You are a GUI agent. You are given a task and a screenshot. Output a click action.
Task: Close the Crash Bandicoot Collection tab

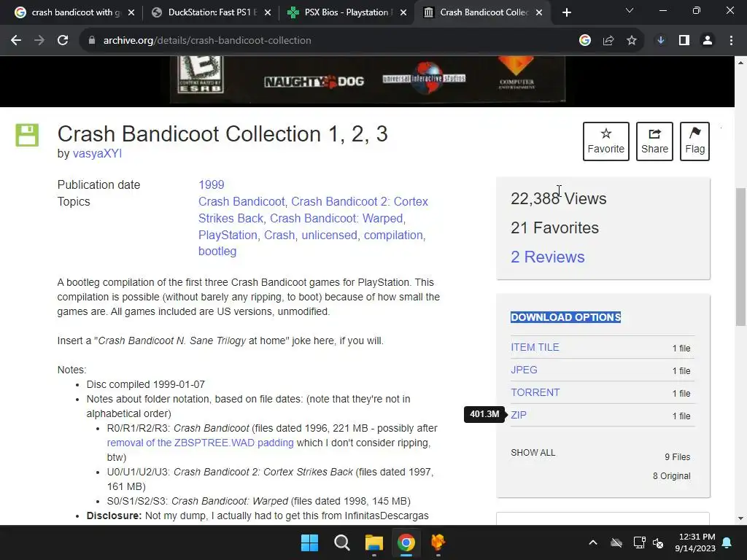coord(539,12)
